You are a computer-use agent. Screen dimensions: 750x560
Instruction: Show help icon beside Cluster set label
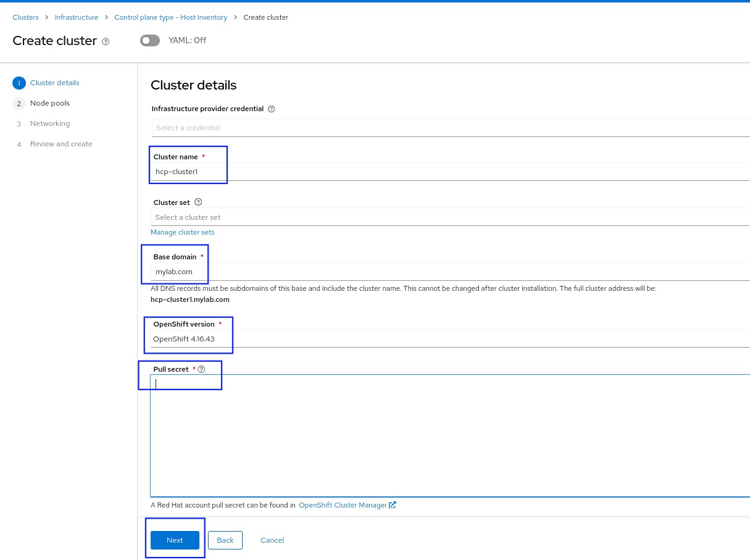tap(198, 202)
